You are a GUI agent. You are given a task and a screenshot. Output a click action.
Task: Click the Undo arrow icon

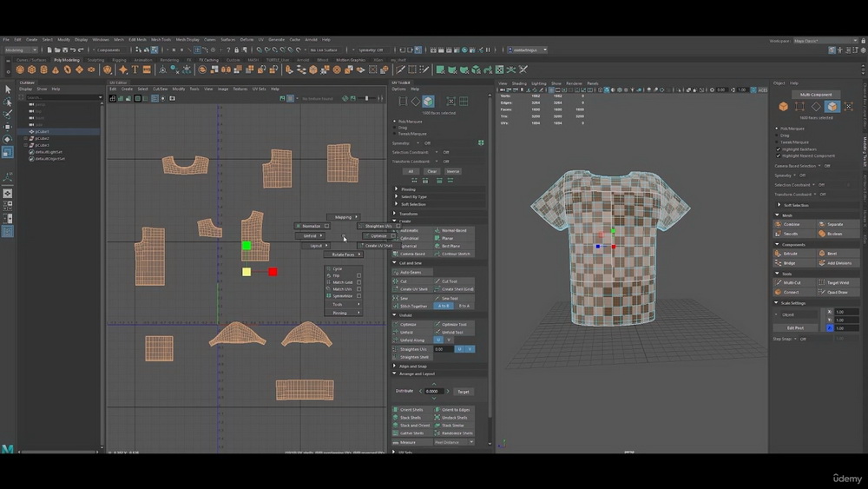73,50
